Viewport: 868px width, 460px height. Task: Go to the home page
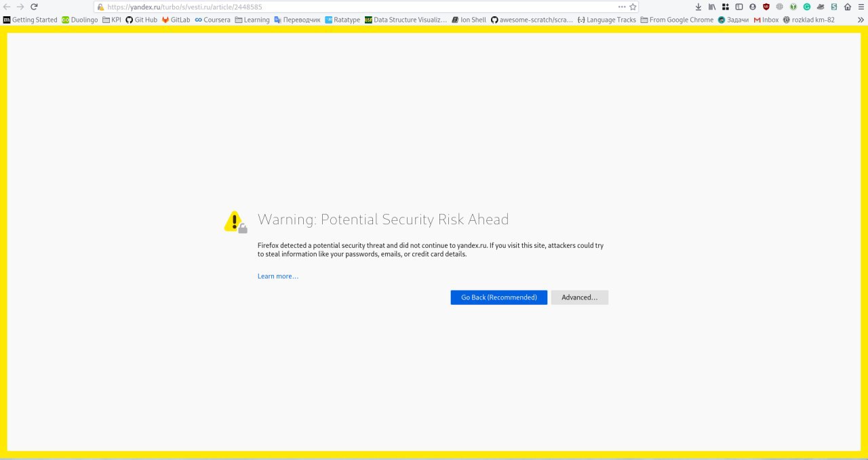(848, 7)
